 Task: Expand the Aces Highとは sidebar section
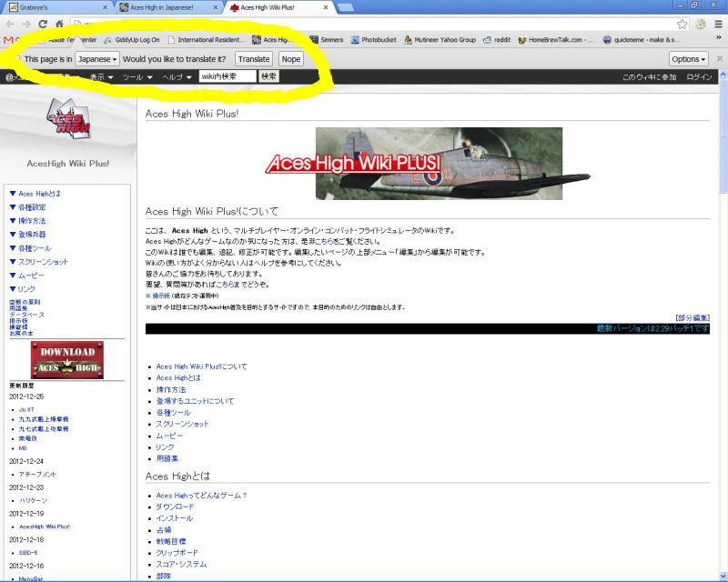pyautogui.click(x=35, y=194)
